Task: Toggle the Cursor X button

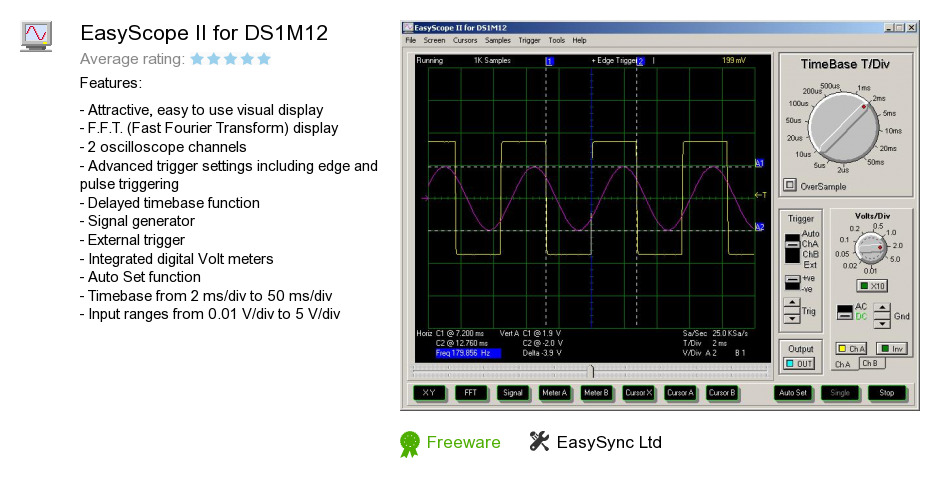Action: [x=638, y=393]
